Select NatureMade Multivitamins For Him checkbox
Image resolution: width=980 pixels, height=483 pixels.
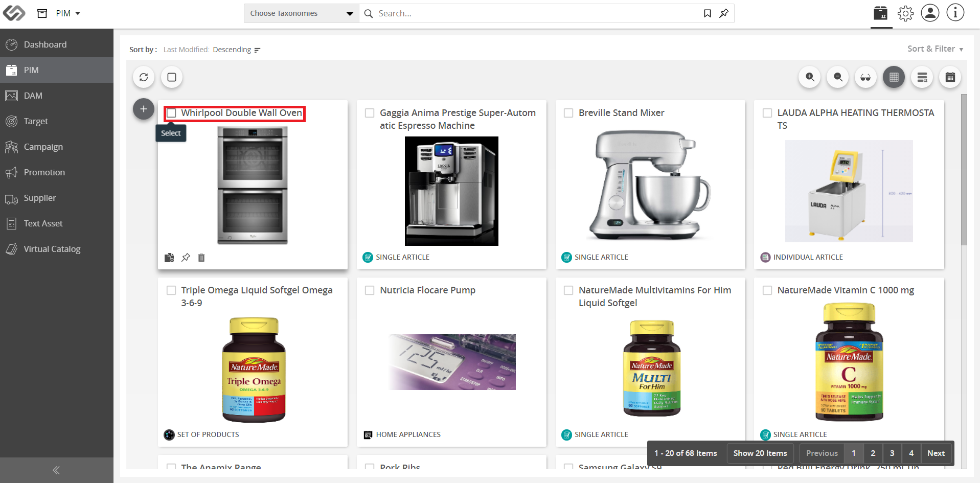(x=568, y=290)
